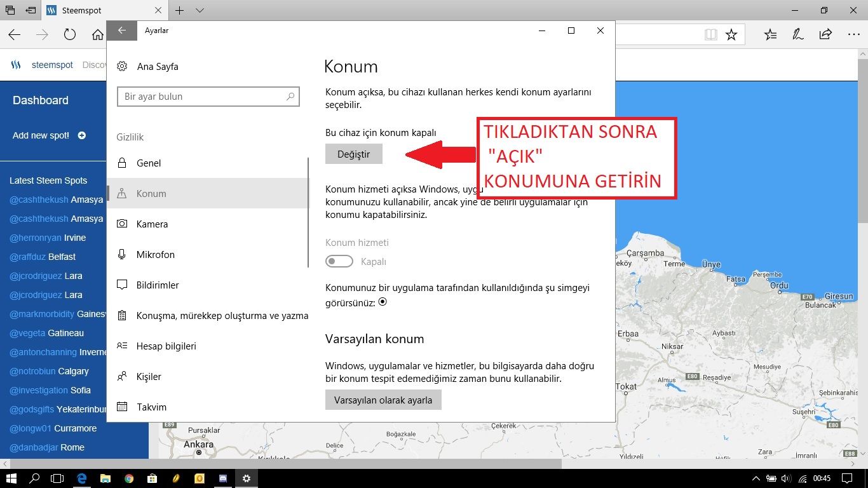The height and width of the screenshot is (488, 868).
Task: Open Discord from the taskbar
Action: pyautogui.click(x=223, y=478)
